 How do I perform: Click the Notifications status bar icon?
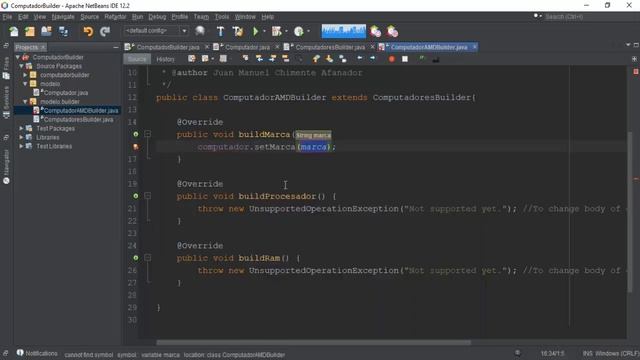tap(20, 353)
